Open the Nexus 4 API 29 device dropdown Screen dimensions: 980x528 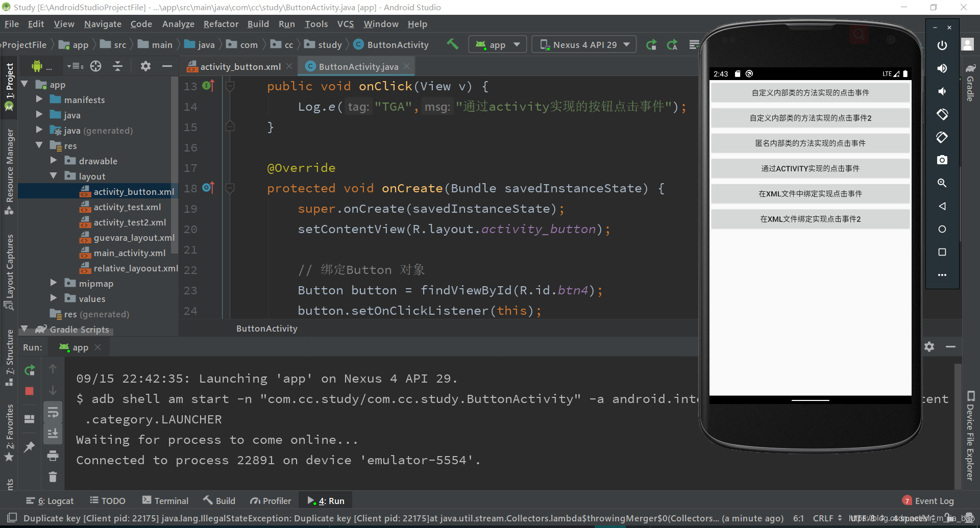584,45
